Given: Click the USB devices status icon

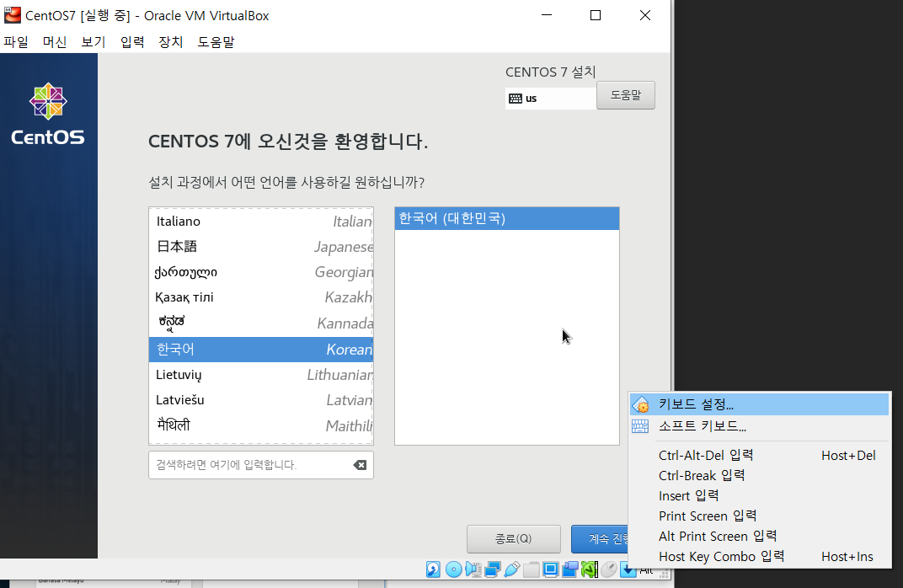Looking at the screenshot, I should (x=511, y=569).
